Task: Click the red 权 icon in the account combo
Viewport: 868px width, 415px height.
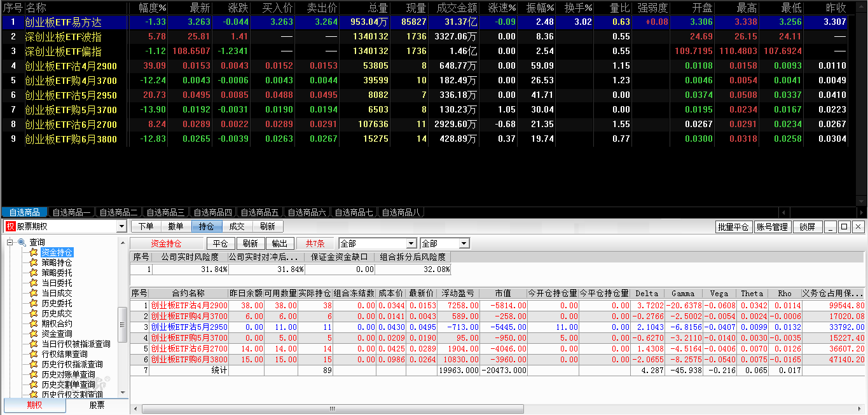Action: [x=10, y=226]
